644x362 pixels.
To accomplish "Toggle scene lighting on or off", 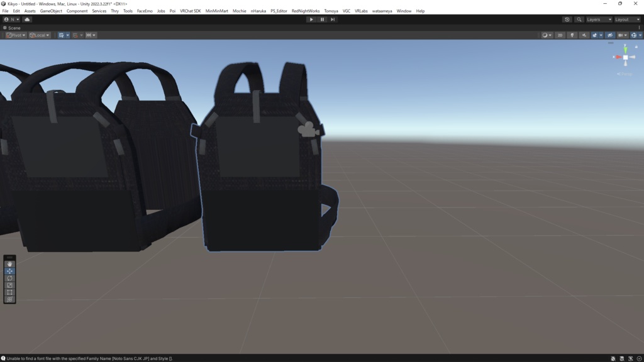I will (x=572, y=35).
